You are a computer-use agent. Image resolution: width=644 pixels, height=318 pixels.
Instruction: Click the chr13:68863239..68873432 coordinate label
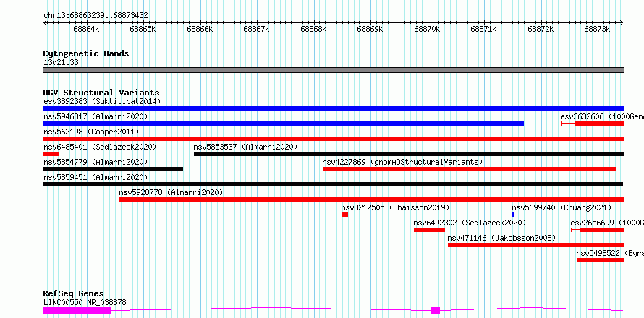point(96,16)
